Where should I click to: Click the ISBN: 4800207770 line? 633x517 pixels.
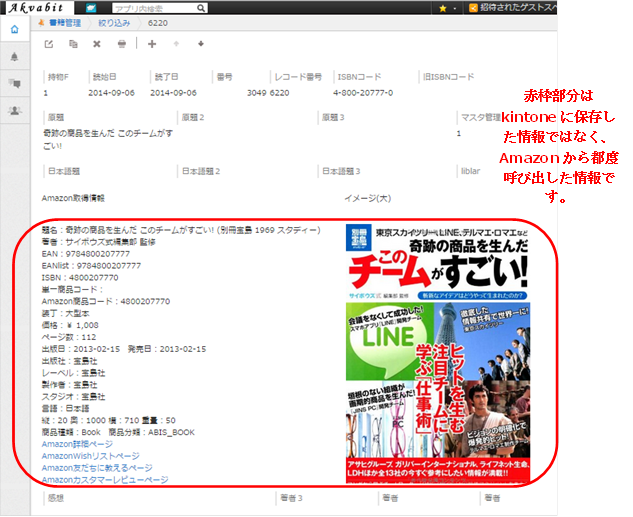point(80,278)
